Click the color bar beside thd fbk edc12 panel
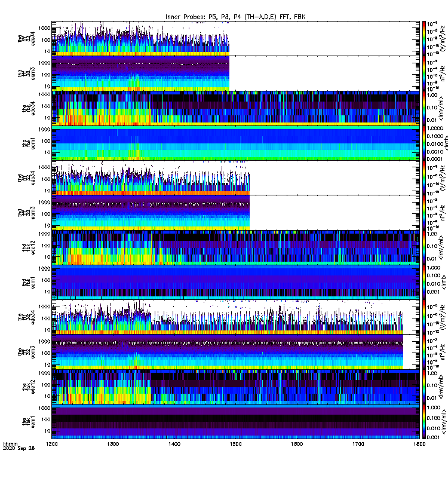Viewport: 448px width, 478px height. pos(424,247)
